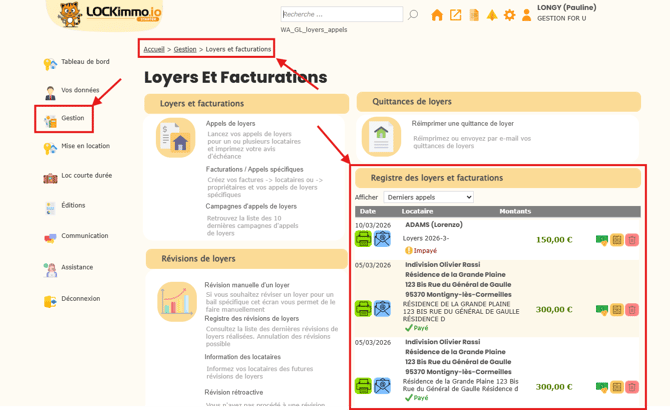Click the Recherche search input field
This screenshot has height=410, width=670.
(x=340, y=15)
